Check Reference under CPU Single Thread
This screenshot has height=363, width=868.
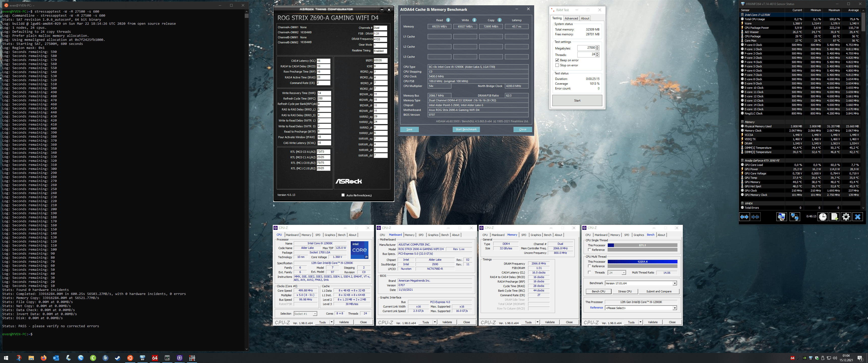(589, 250)
